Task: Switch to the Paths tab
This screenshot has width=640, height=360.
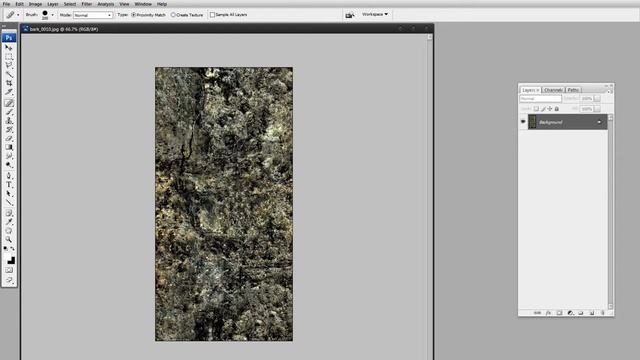Action: tap(573, 90)
